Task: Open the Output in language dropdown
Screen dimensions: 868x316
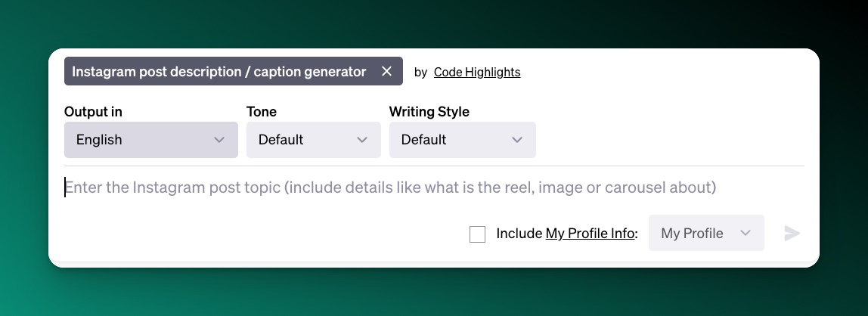Action: pyautogui.click(x=150, y=140)
